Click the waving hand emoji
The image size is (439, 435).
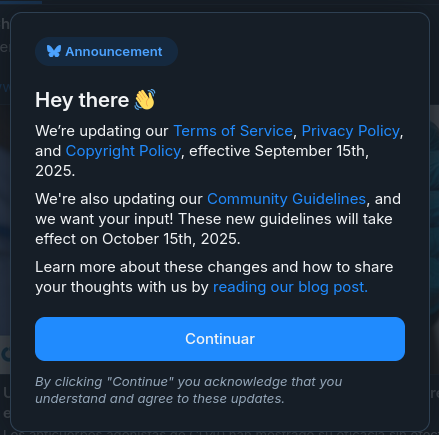(145, 99)
